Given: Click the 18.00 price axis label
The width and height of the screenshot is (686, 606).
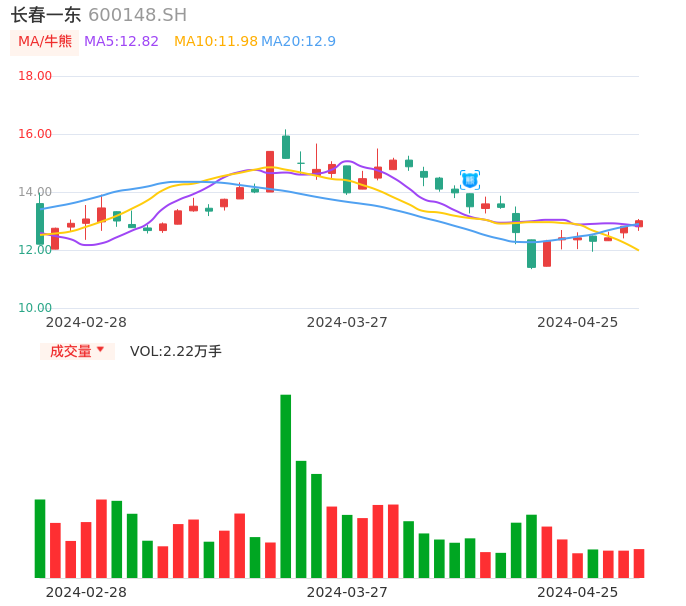Looking at the screenshot, I should click(36, 76).
